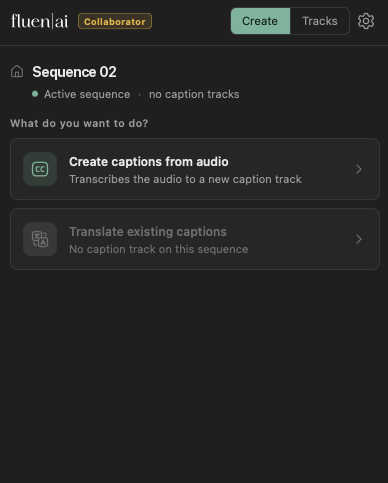Viewport: 388px width, 483px height.
Task: Click the home icon beside Sequence 02
Action: coord(17,71)
